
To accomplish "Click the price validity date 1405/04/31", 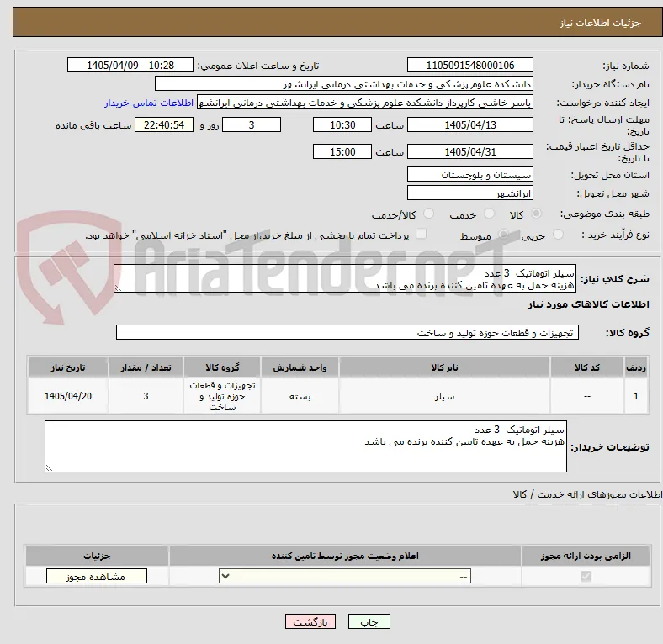I will (x=469, y=151).
